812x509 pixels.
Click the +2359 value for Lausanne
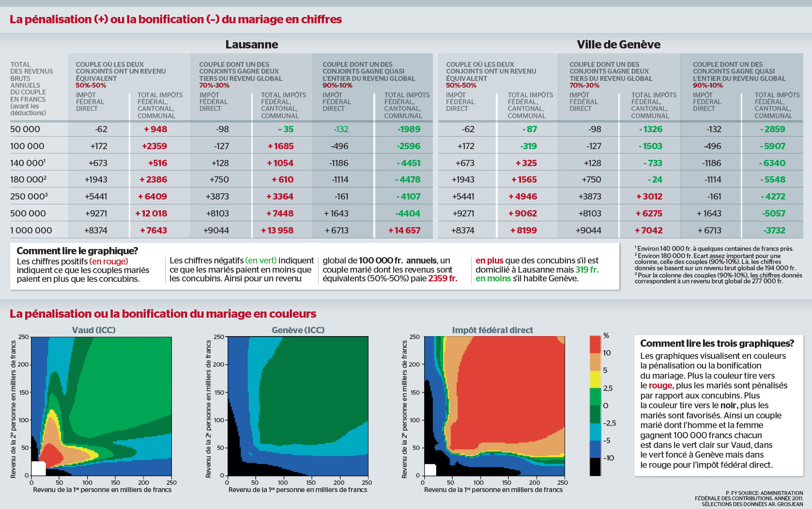(x=154, y=146)
